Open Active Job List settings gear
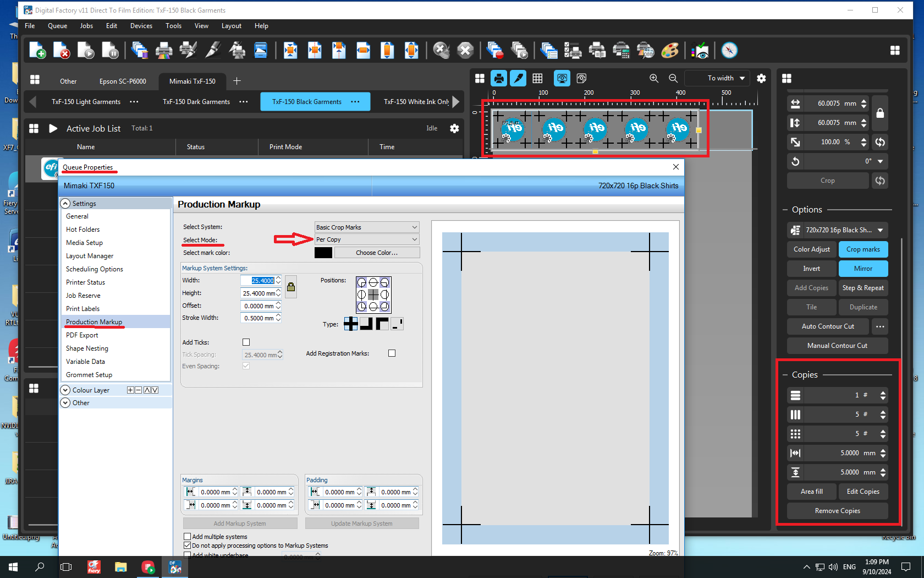The height and width of the screenshot is (578, 924). point(454,128)
